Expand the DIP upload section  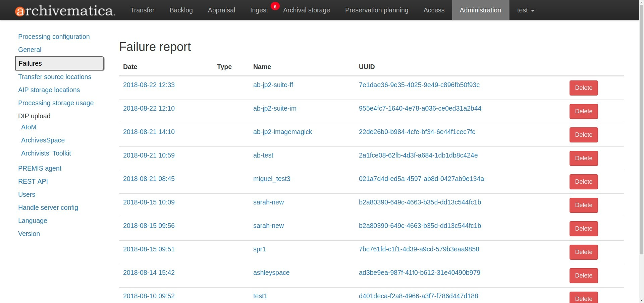pos(34,116)
